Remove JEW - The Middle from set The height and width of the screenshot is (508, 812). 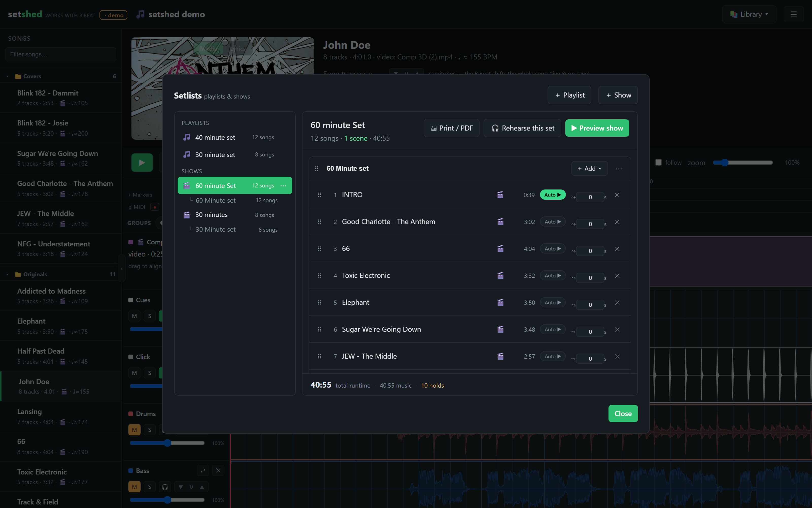pos(617,356)
